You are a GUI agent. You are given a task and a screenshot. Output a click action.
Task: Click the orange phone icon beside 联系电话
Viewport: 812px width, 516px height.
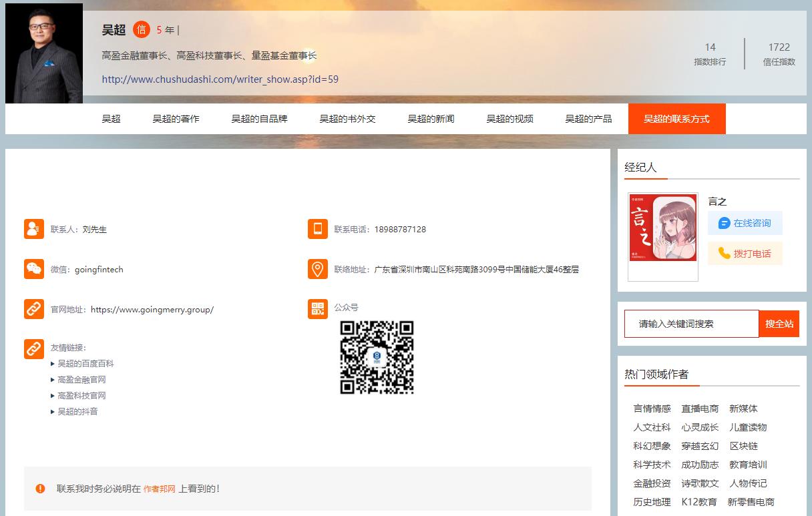tap(318, 229)
